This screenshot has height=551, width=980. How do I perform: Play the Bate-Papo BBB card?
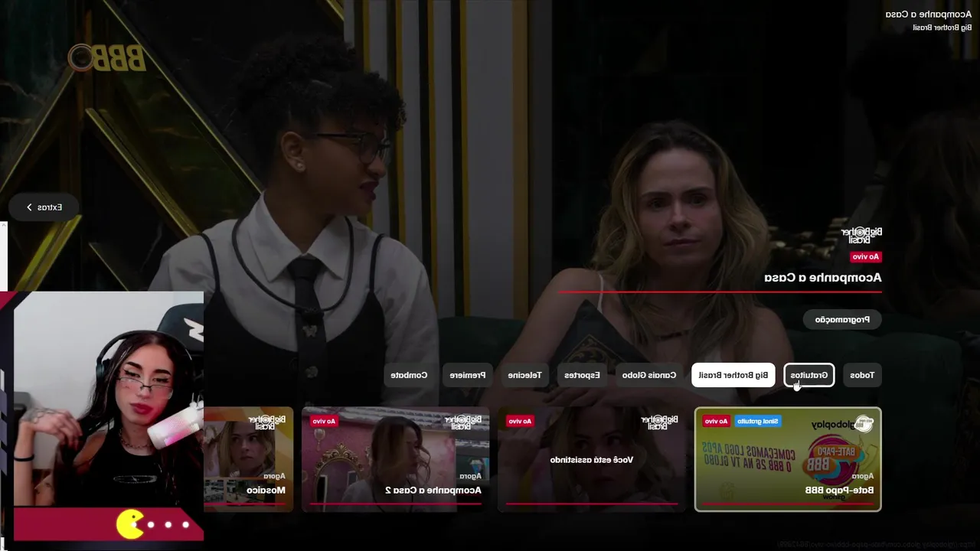[788, 459]
